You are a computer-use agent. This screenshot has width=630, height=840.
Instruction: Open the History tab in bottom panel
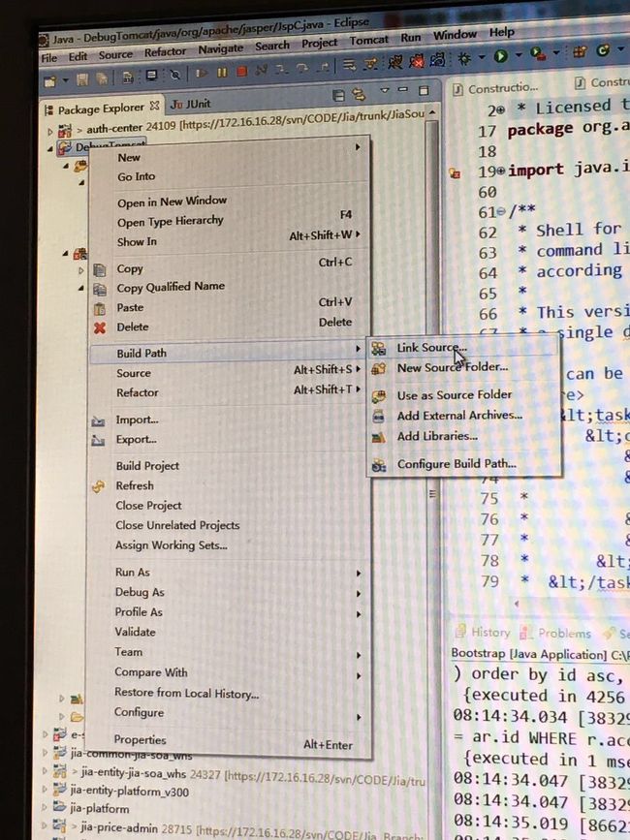pos(483,632)
